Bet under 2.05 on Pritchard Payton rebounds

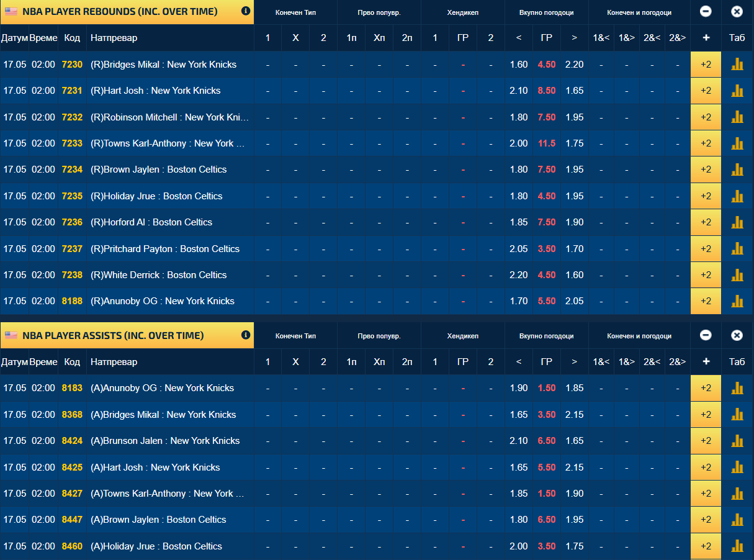(x=519, y=249)
